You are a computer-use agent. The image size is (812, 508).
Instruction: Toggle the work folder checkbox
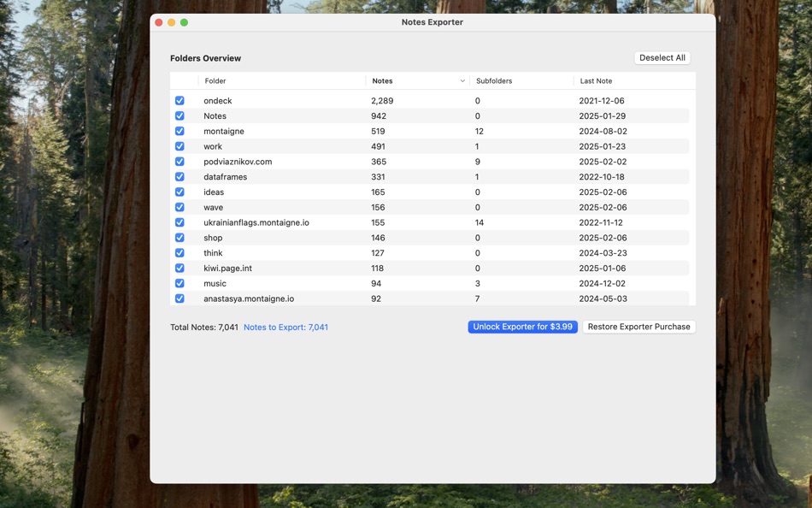(179, 146)
